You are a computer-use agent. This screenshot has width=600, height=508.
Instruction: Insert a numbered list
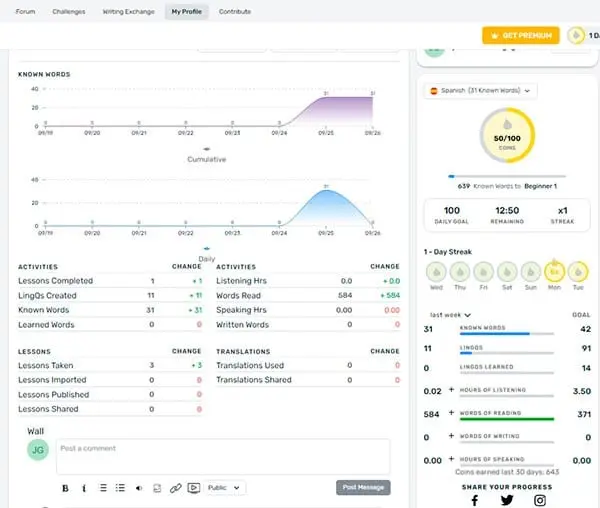(x=103, y=488)
